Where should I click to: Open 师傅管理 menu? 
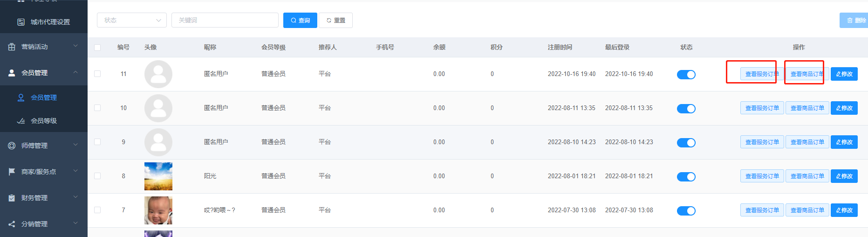point(44,146)
